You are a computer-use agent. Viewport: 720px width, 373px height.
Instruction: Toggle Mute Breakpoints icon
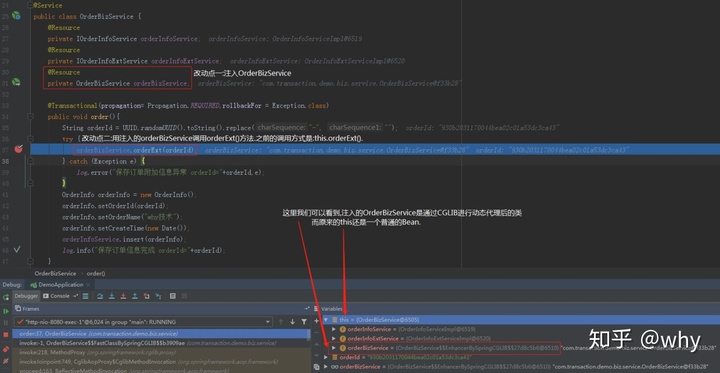(x=6, y=361)
